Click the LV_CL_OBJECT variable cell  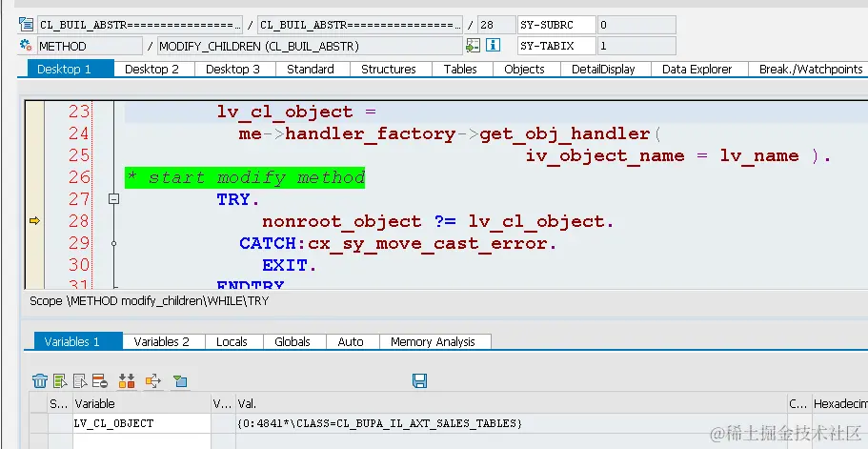(x=142, y=423)
